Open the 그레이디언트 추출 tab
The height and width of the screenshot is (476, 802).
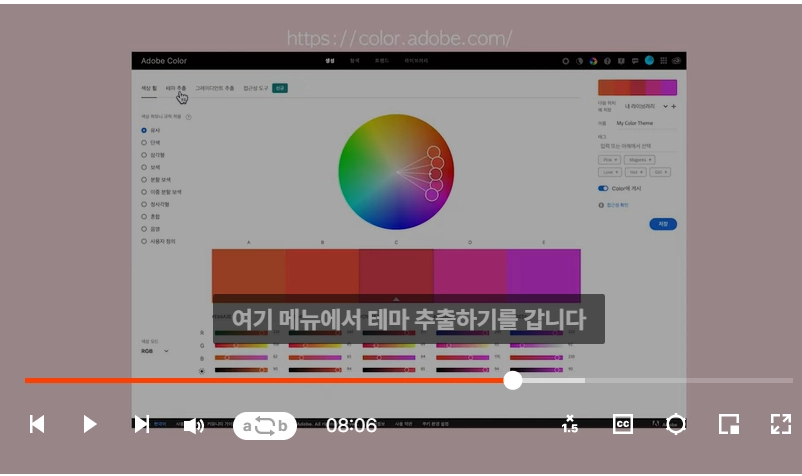(x=214, y=88)
